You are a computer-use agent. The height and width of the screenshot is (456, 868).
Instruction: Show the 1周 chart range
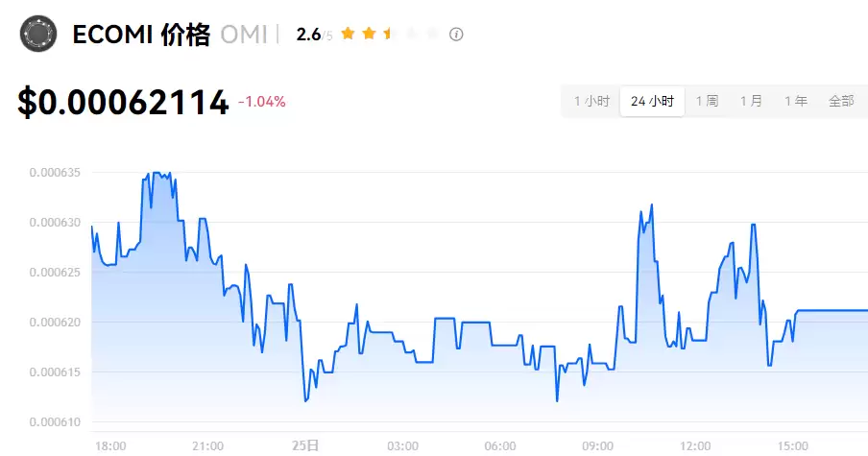(707, 101)
